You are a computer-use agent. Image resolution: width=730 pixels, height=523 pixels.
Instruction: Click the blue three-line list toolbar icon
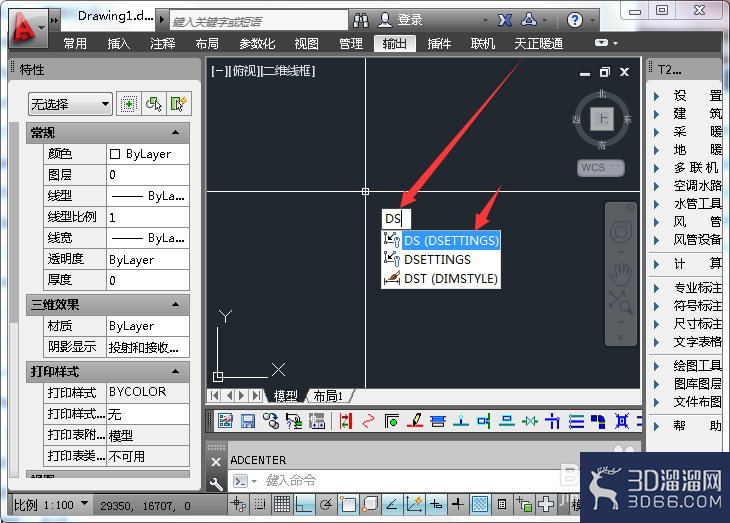576,421
